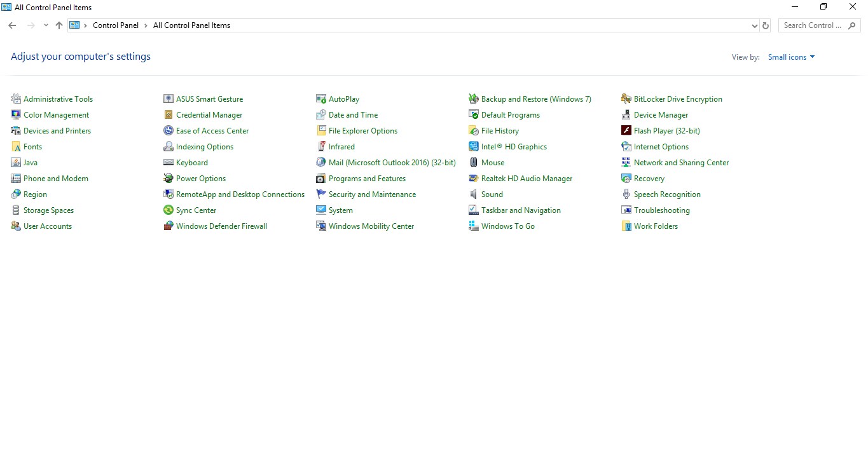The image size is (868, 464).
Task: Click the Security and Maintenance flag icon
Action: (321, 194)
